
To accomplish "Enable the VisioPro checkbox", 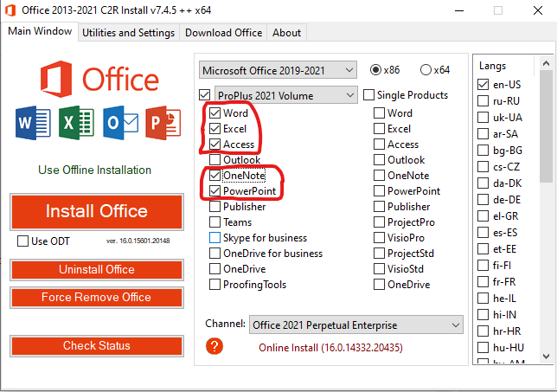I will (x=379, y=238).
